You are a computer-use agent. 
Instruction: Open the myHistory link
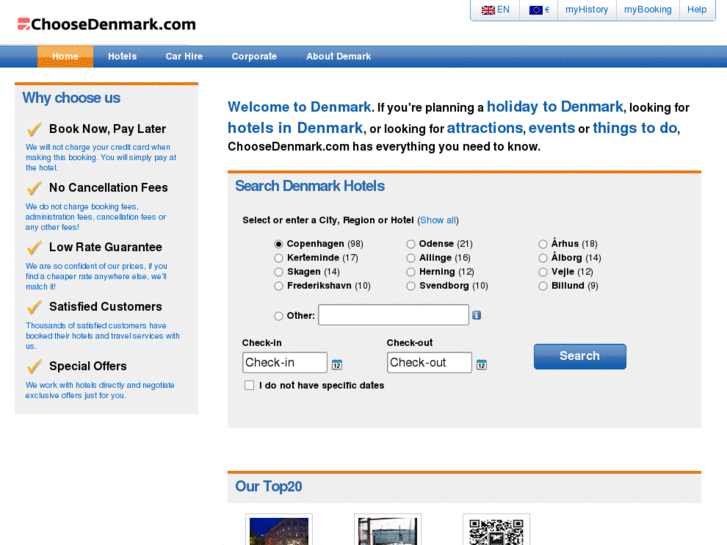(587, 10)
